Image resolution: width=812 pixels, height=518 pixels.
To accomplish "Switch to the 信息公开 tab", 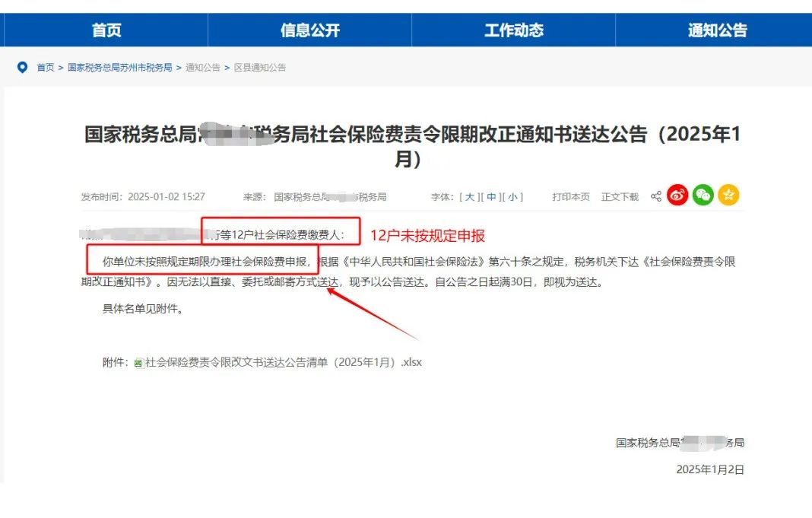I will (310, 30).
